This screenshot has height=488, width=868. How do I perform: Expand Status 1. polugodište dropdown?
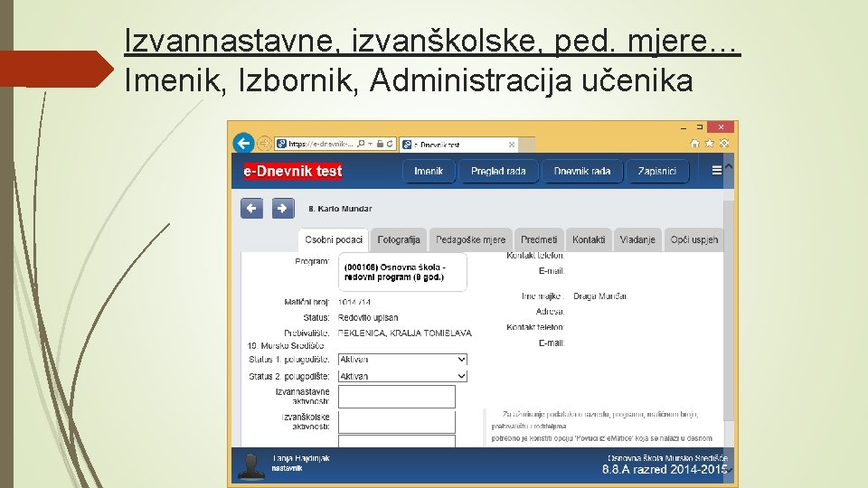point(402,359)
